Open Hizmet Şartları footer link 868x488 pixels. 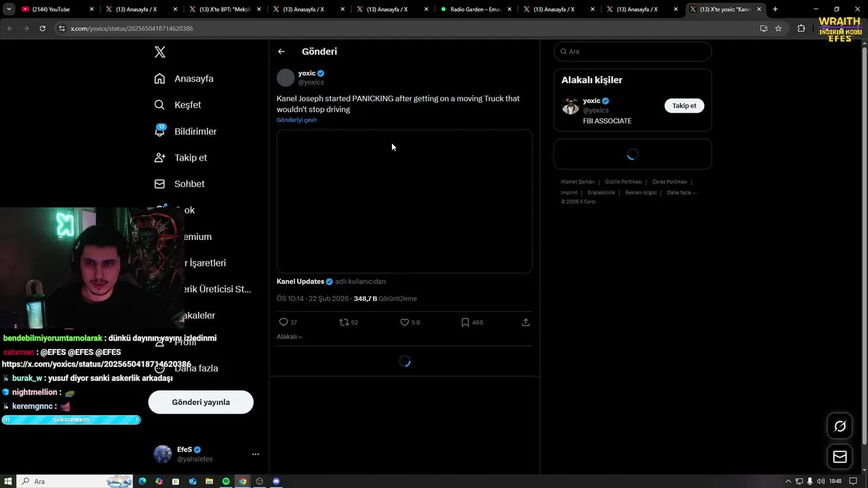tap(578, 182)
